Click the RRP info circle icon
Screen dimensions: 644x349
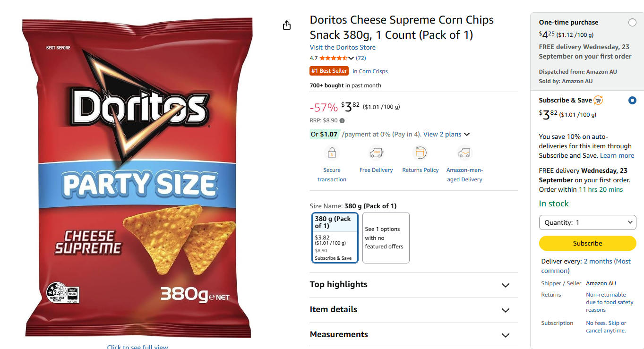point(342,120)
